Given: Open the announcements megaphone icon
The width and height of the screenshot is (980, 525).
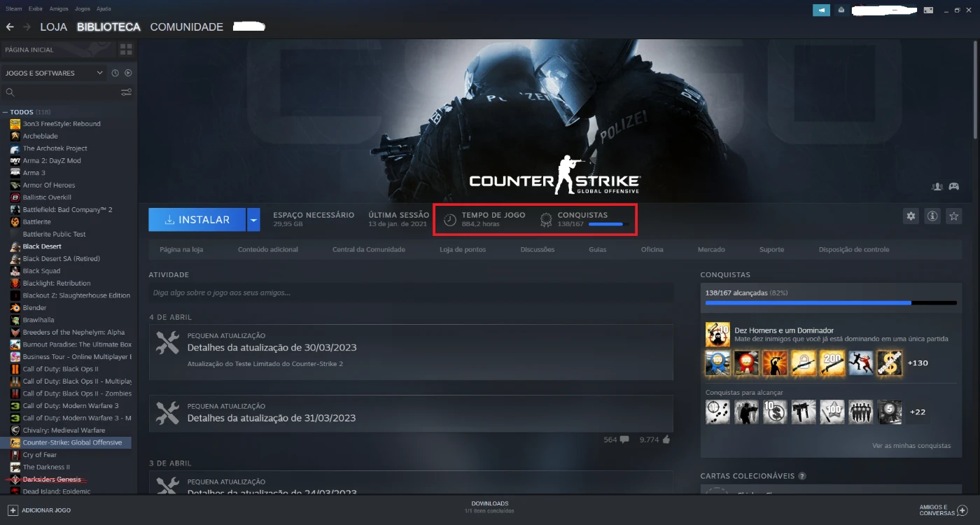Looking at the screenshot, I should pos(821,10).
